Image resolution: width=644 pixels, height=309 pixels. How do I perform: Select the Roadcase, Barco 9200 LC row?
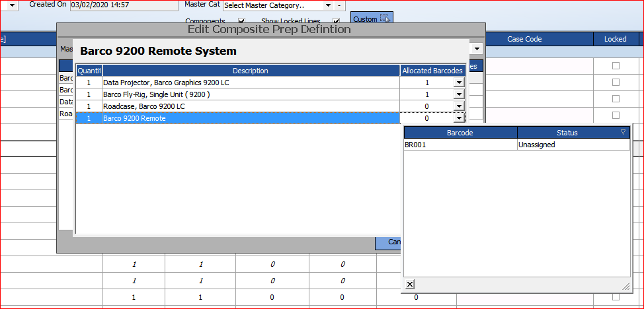click(270, 106)
